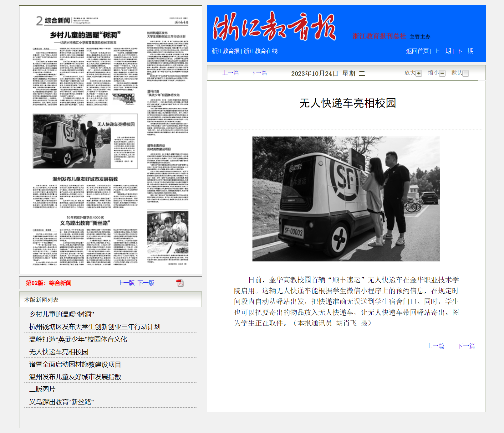This screenshot has height=433, width=504.
Task: Click the default font size box
Action: pyautogui.click(x=466, y=73)
